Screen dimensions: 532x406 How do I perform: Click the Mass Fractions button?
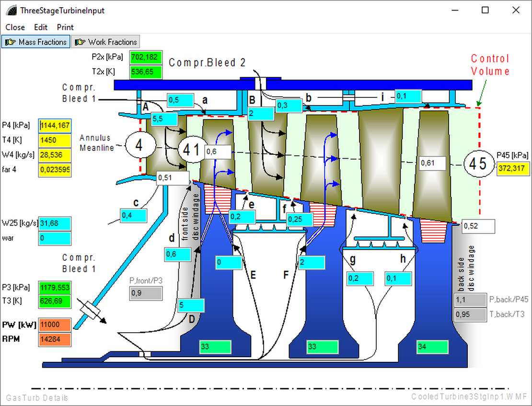tap(36, 42)
